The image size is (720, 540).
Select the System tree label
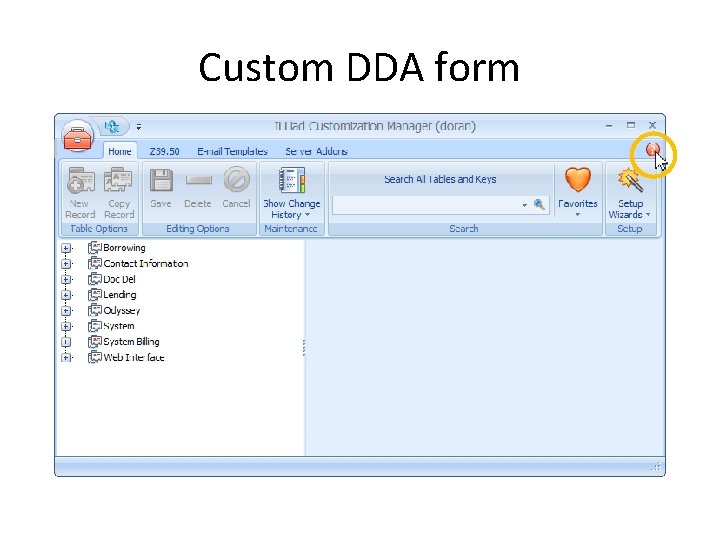point(119,326)
